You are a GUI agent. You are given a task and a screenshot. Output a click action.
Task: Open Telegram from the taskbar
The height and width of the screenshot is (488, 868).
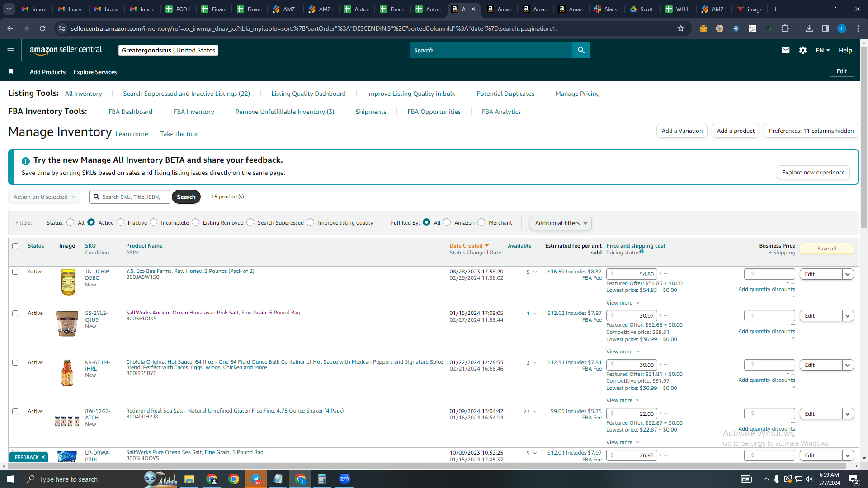pos(256,479)
